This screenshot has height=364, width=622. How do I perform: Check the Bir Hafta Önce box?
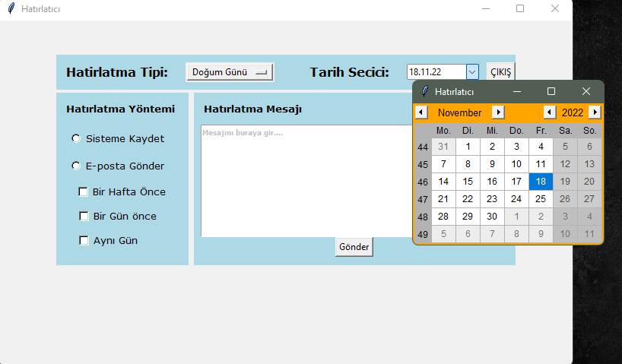(x=84, y=192)
